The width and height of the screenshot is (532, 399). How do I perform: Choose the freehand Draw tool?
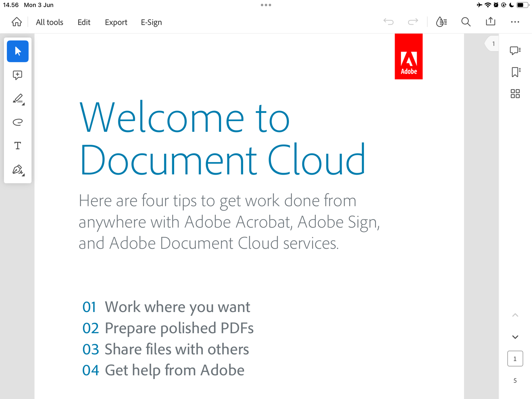[x=17, y=122]
